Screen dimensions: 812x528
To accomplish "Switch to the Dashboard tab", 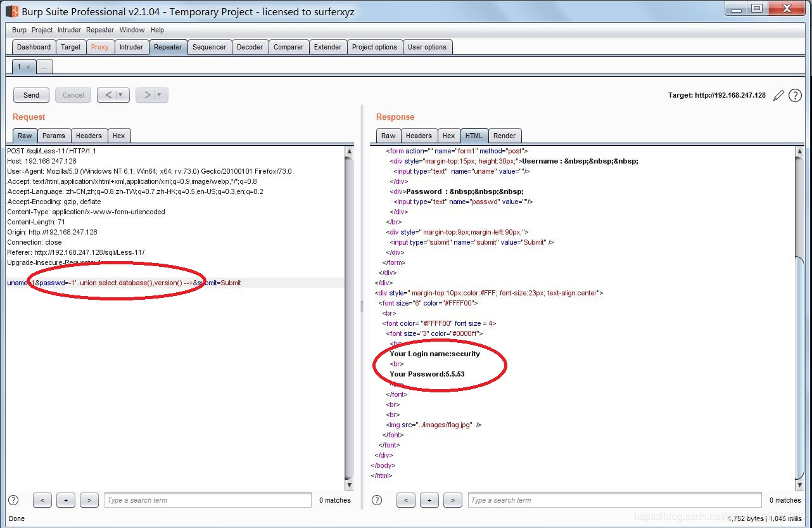I will [34, 47].
